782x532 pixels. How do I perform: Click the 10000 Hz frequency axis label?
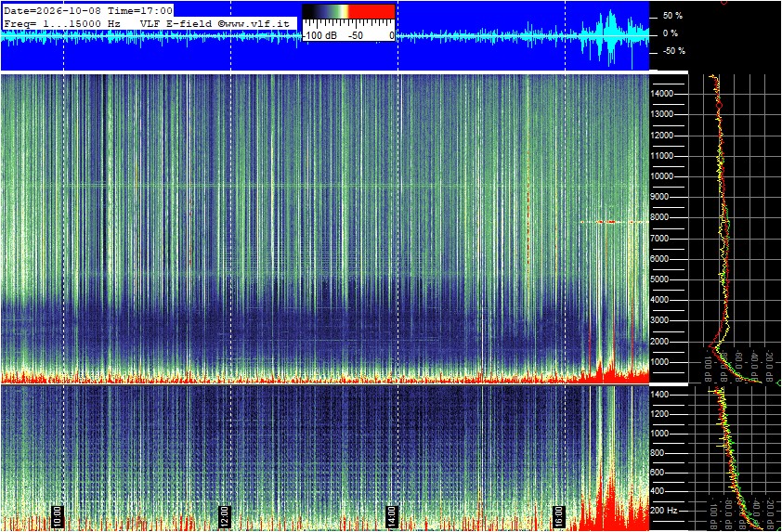[x=662, y=176]
